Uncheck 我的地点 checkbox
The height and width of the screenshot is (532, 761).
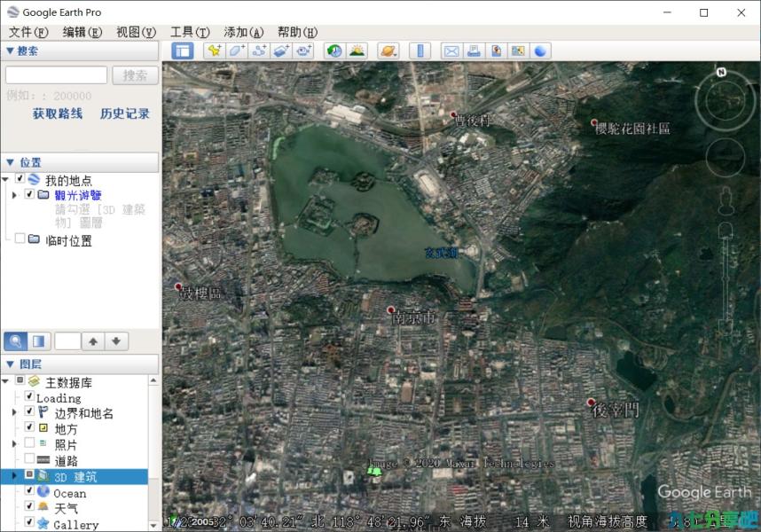[20, 178]
